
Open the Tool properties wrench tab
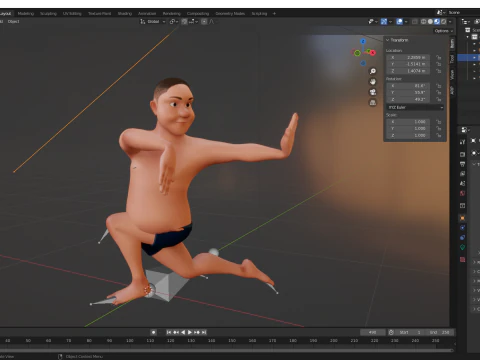[x=462, y=142]
